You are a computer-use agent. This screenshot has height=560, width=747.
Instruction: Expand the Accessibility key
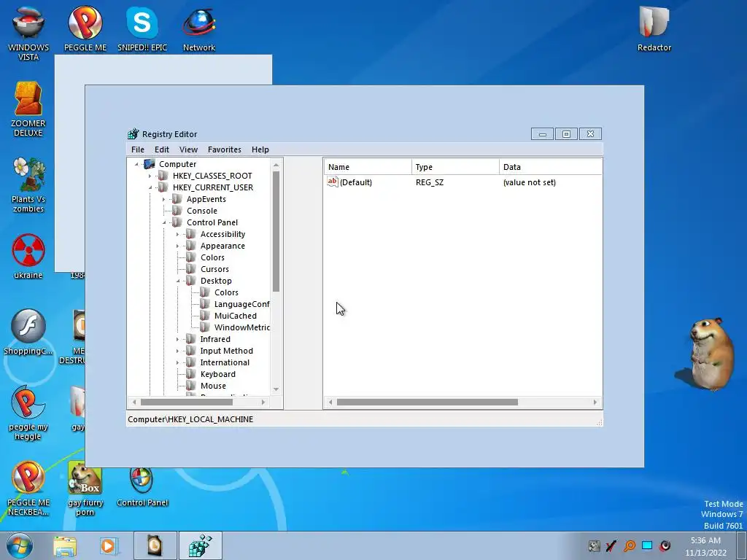(x=178, y=234)
